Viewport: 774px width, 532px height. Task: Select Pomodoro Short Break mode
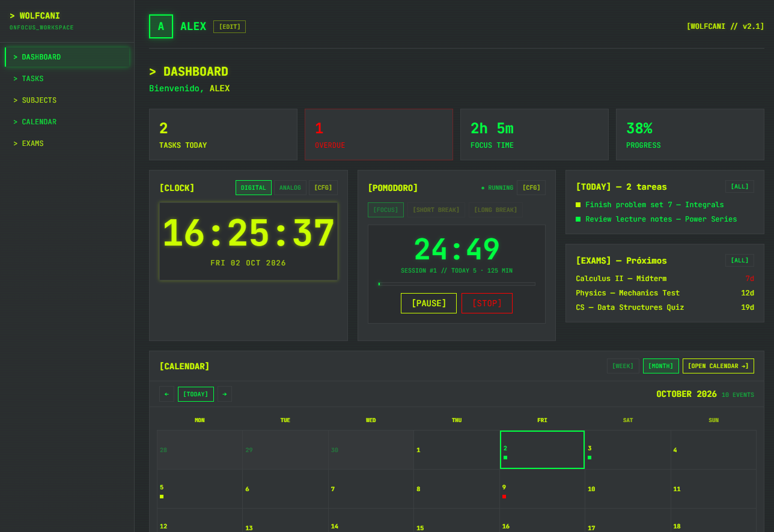[x=436, y=210]
